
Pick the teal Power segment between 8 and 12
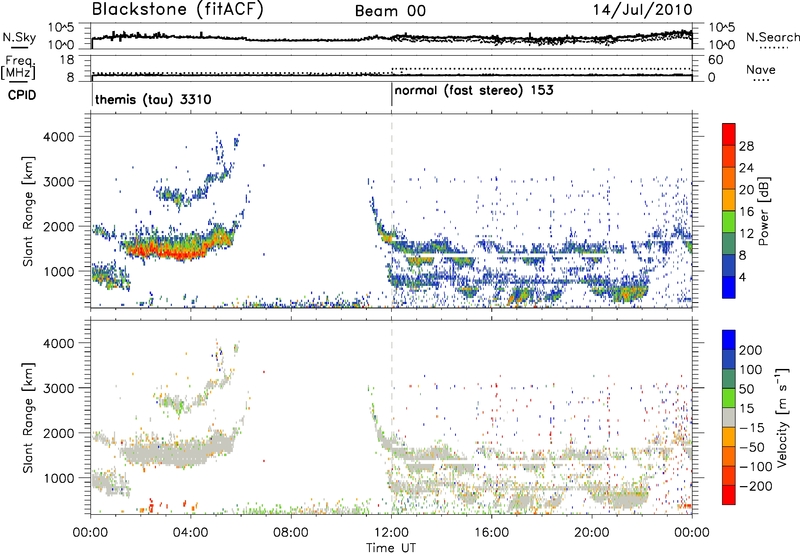coord(729,244)
